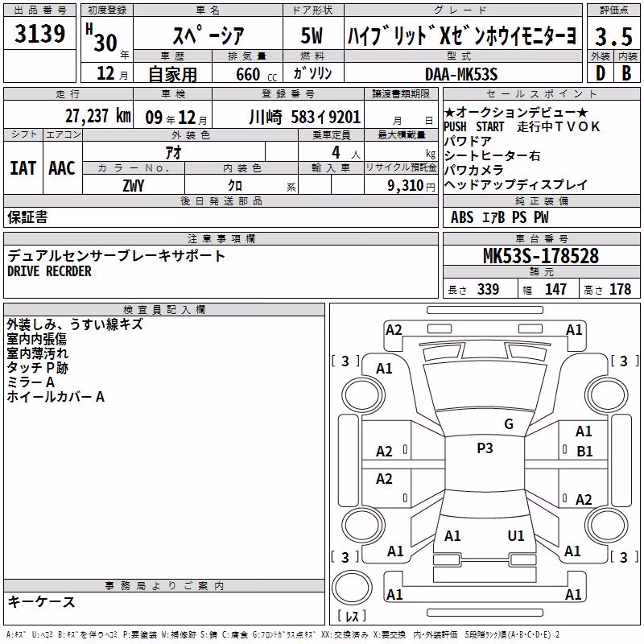
Task: Select the シートヒーター右 line
Action: 492,155
